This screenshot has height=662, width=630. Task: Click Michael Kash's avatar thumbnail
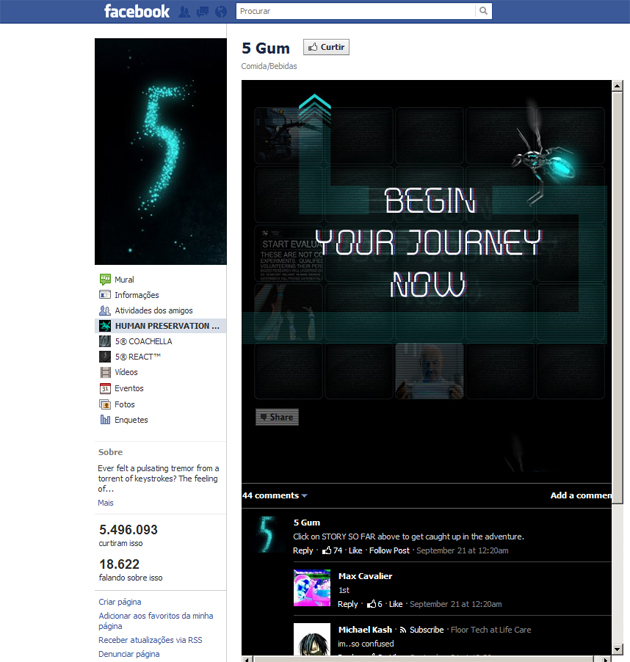(312, 639)
